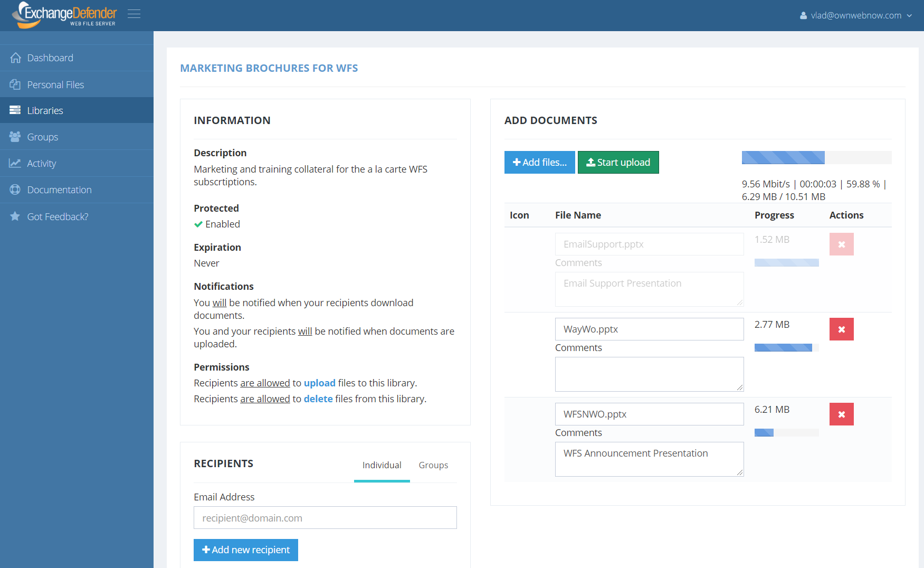Select the Libraries sidebar icon
924x568 pixels.
tap(15, 110)
